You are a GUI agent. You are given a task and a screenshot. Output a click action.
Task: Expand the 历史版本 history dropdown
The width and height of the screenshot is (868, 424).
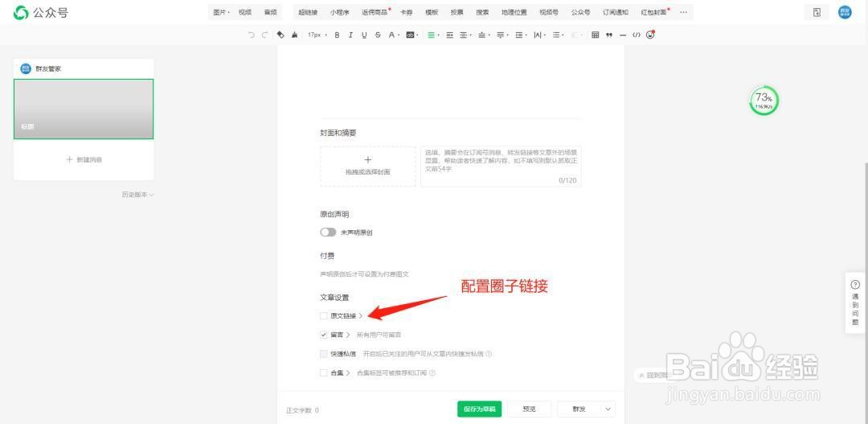138,195
